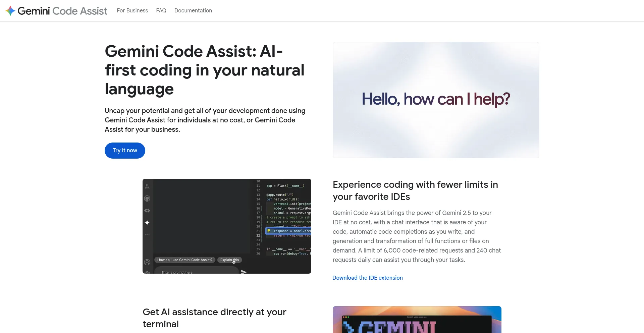644x333 pixels.
Task: Click heading Get AI assistance directly at your terminal
Action: click(x=214, y=318)
